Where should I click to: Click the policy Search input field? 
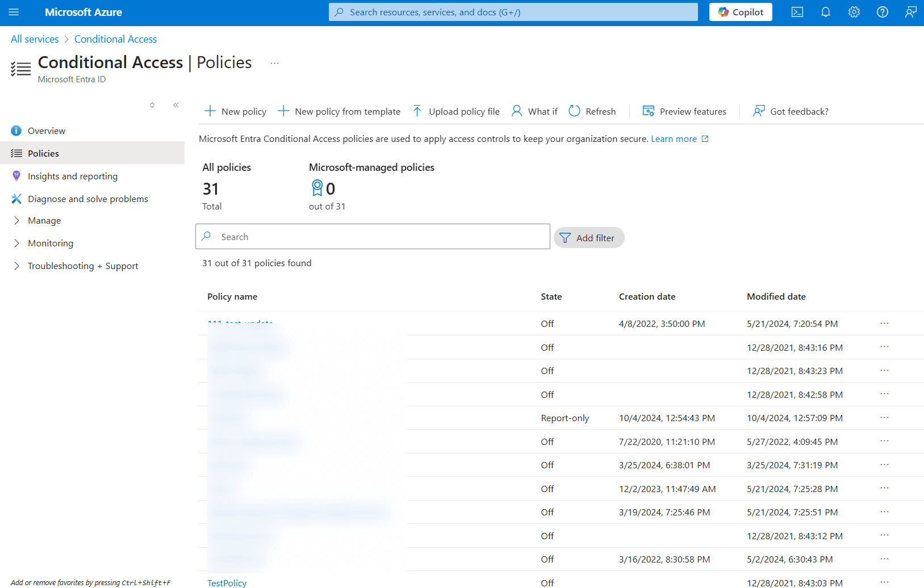click(373, 236)
